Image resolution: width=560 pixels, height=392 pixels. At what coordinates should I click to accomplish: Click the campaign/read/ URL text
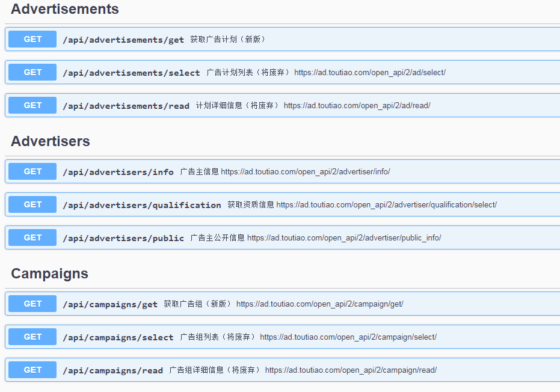[x=351, y=370]
